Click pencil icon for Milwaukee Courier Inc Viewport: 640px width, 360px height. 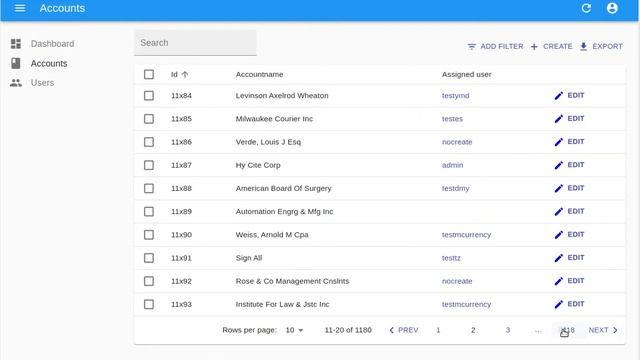(x=559, y=119)
